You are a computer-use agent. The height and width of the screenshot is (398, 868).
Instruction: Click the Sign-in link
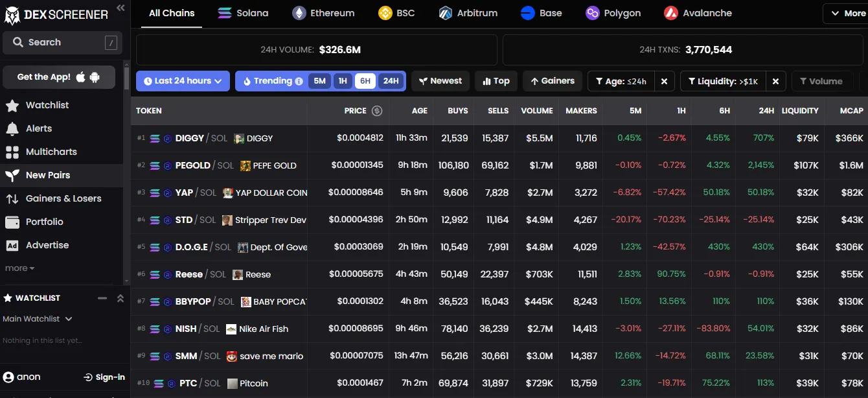point(104,376)
